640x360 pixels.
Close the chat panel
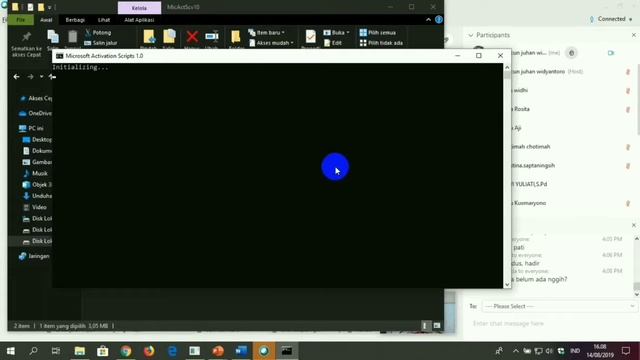(633, 225)
